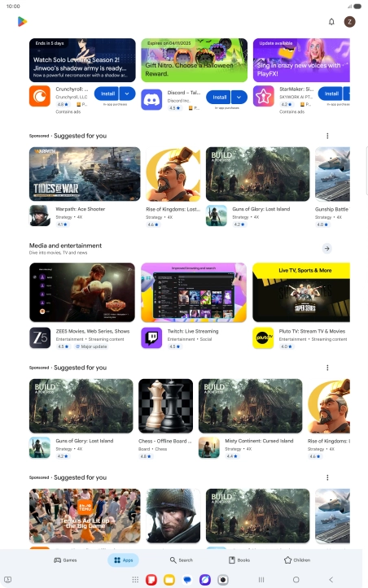The width and height of the screenshot is (368, 588).
Task: Expand Discord Install options dropdown arrow
Action: pyautogui.click(x=239, y=97)
